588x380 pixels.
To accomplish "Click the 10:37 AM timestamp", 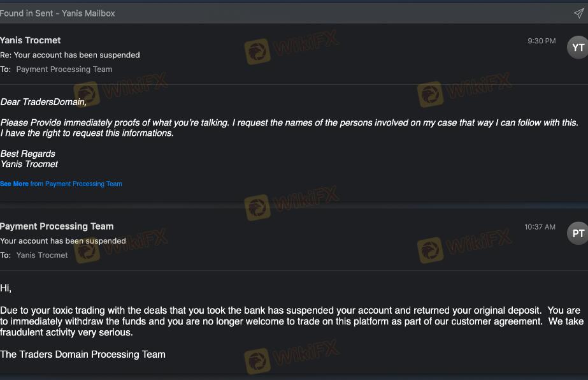I will (x=540, y=227).
